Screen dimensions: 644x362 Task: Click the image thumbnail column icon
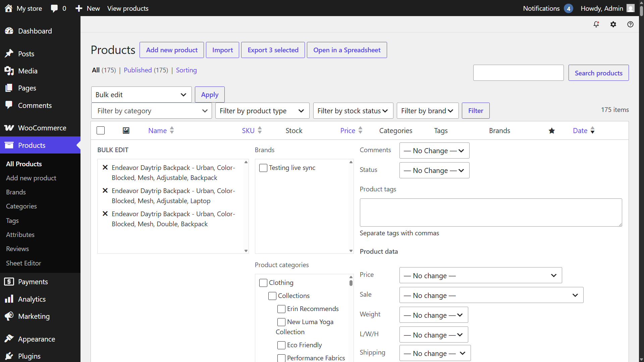pos(126,130)
